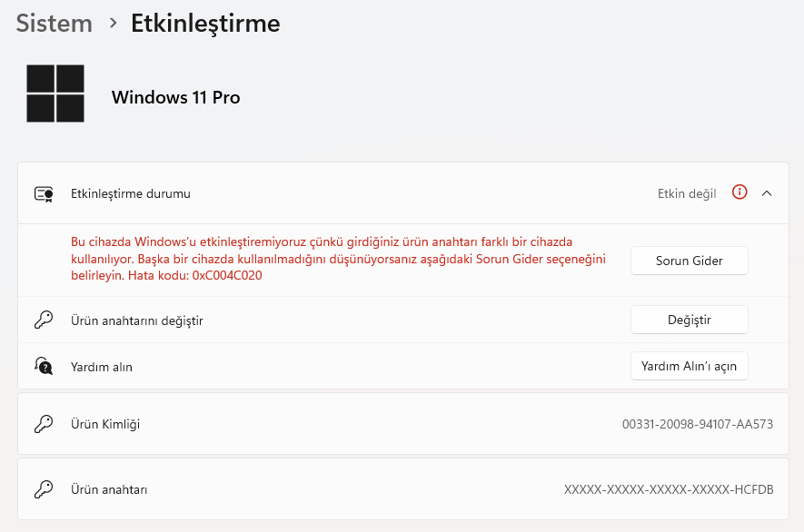804x532 pixels.
Task: Open Yardım Alın'ı açın button
Action: (x=690, y=366)
